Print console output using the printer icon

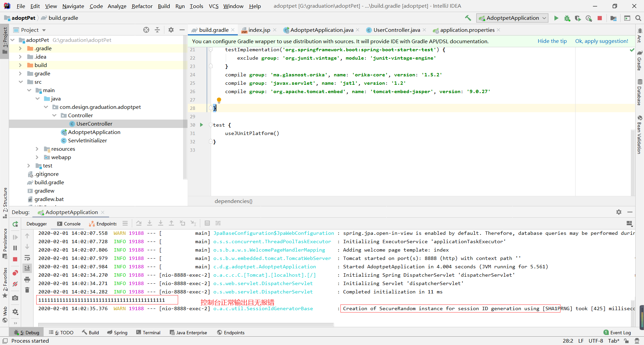click(x=27, y=279)
